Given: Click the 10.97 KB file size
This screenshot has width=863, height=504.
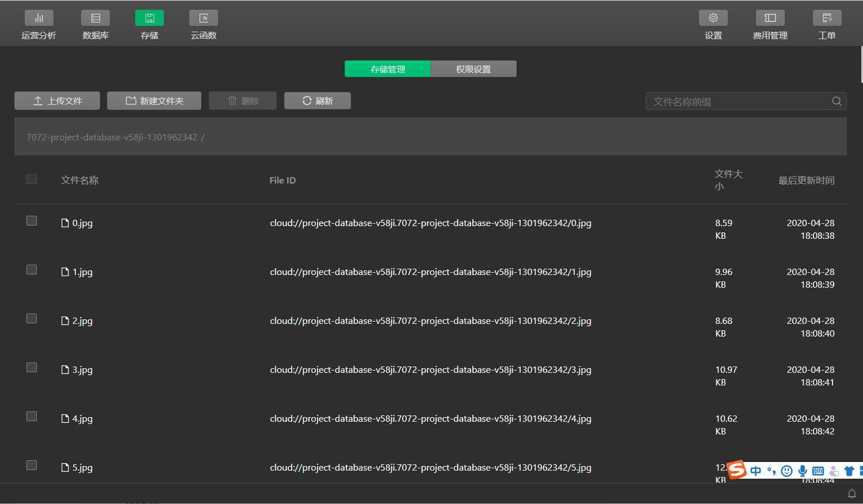Looking at the screenshot, I should pos(726,376).
